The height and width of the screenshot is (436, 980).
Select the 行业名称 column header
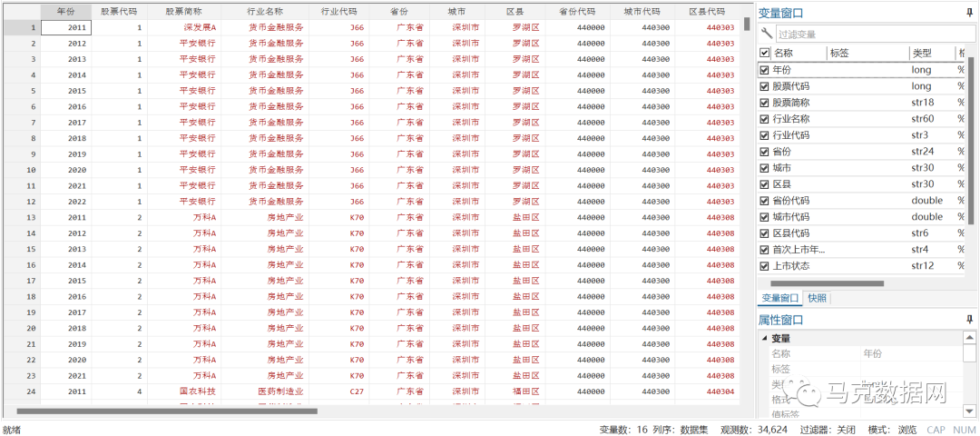(x=264, y=12)
